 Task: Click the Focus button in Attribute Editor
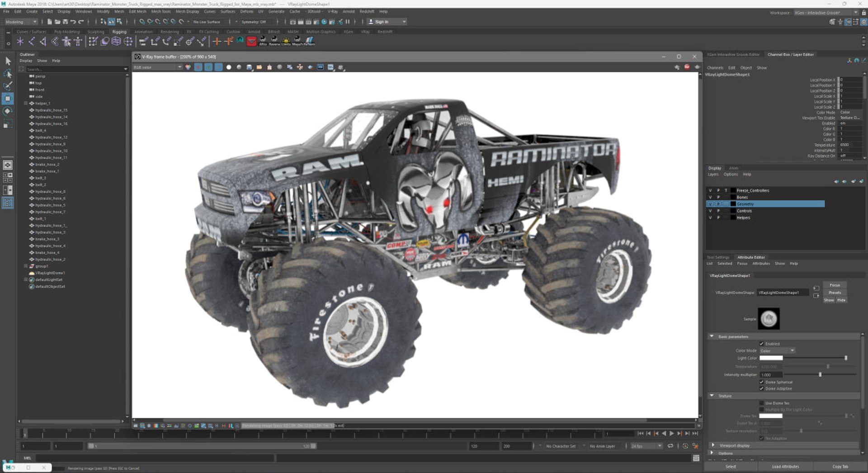point(835,285)
